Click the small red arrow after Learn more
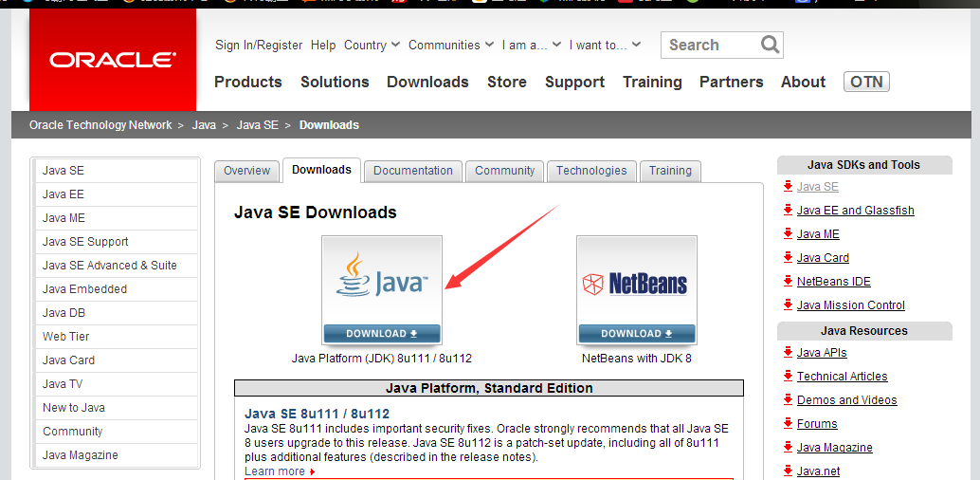The image size is (980, 480). click(312, 471)
